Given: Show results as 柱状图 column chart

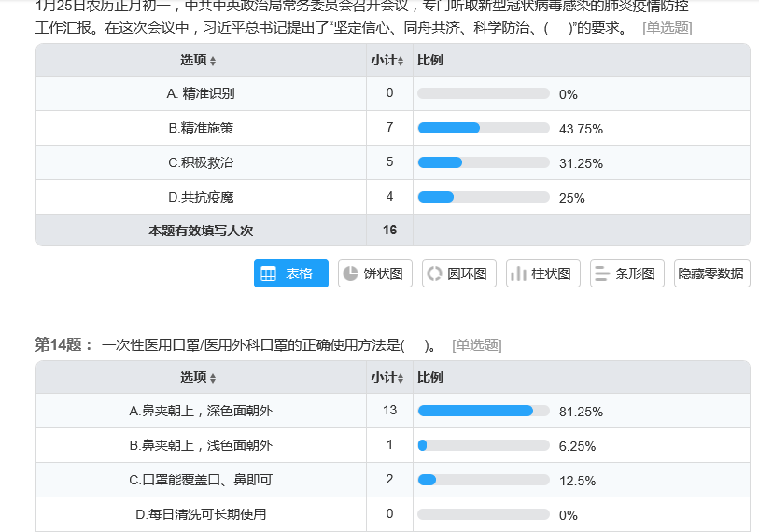Looking at the screenshot, I should (543, 273).
